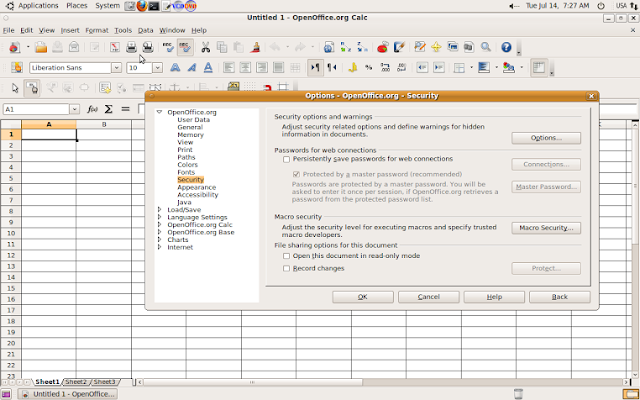This screenshot has width=640, height=400.
Task: Click the Print File Directly icon
Action: 131,47
